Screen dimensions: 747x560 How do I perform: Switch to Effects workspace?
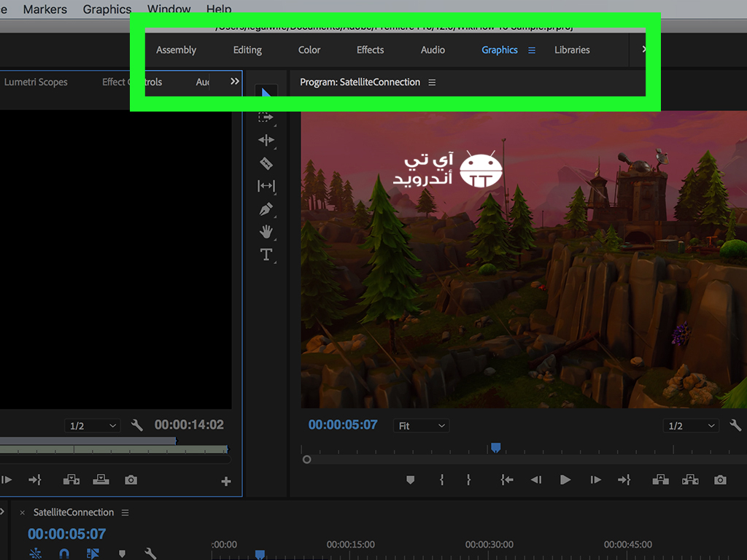[x=370, y=50]
